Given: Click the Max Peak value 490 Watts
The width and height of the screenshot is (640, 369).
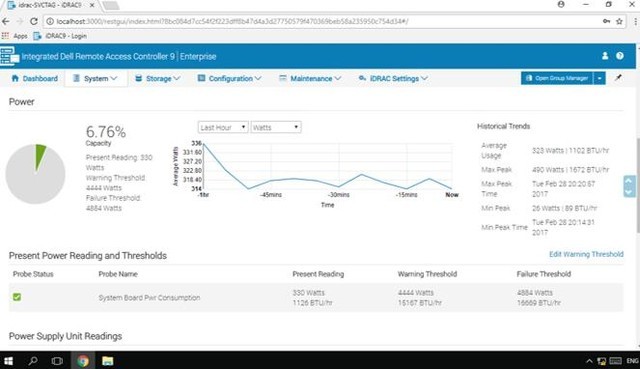Looking at the screenshot, I should click(x=570, y=170).
